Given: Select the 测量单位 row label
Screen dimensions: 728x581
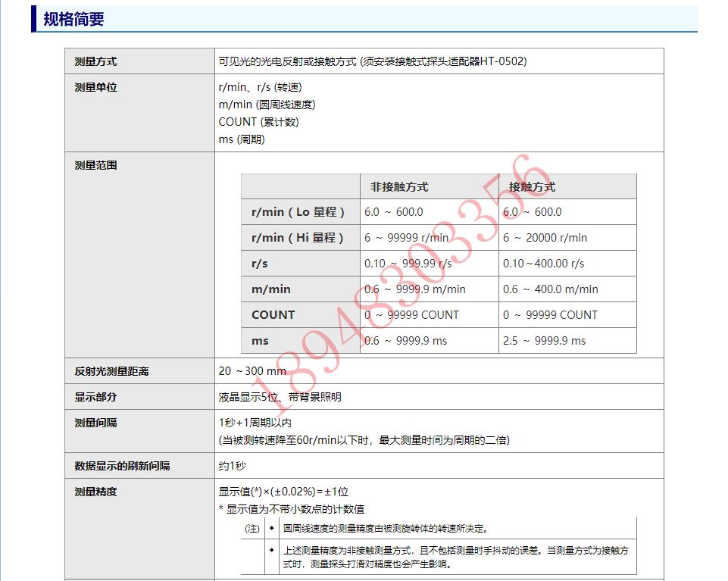Looking at the screenshot, I should 95,87.
